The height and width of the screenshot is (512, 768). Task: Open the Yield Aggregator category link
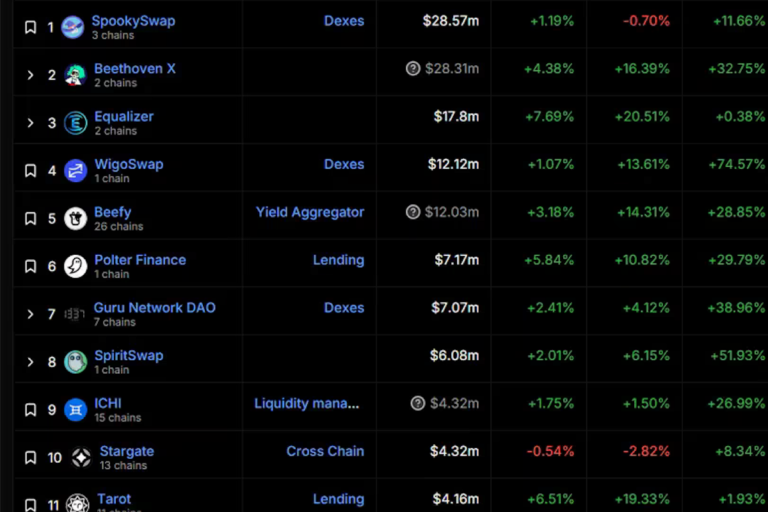pyautogui.click(x=310, y=212)
